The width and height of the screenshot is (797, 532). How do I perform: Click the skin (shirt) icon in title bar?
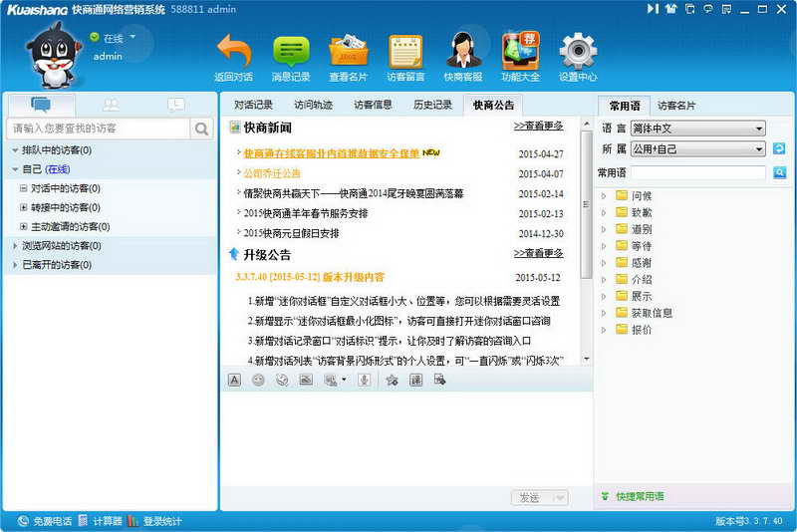point(671,9)
